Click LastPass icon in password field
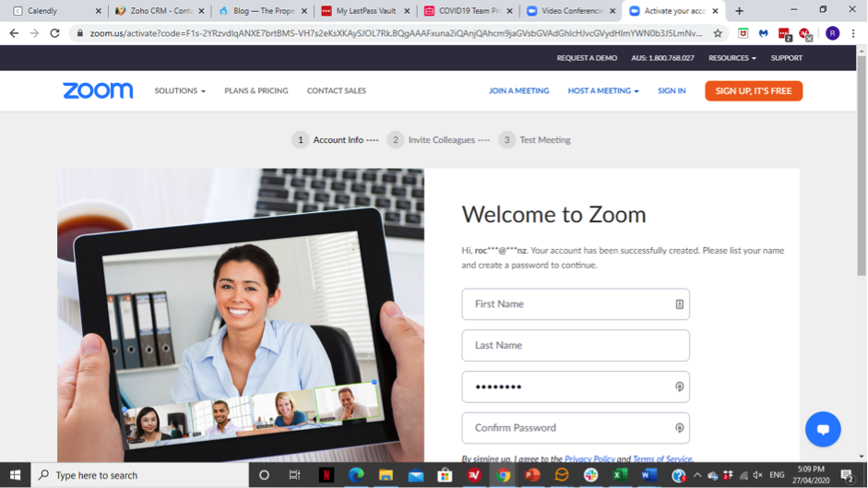 coord(679,387)
